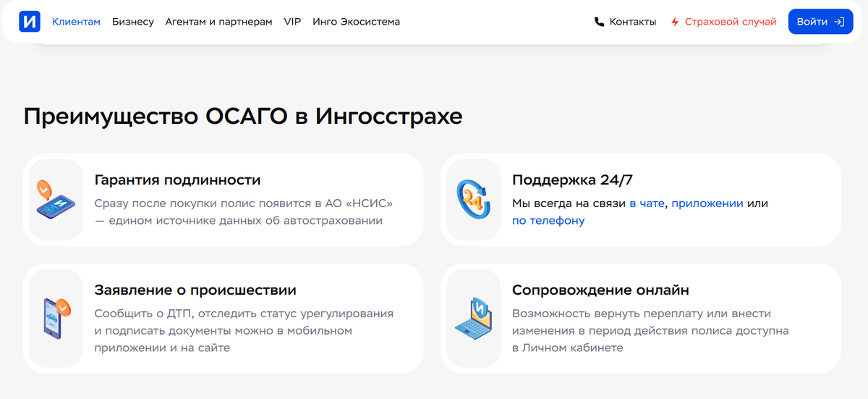The image size is (868, 399).
Task: Click the Войти button
Action: (x=820, y=22)
